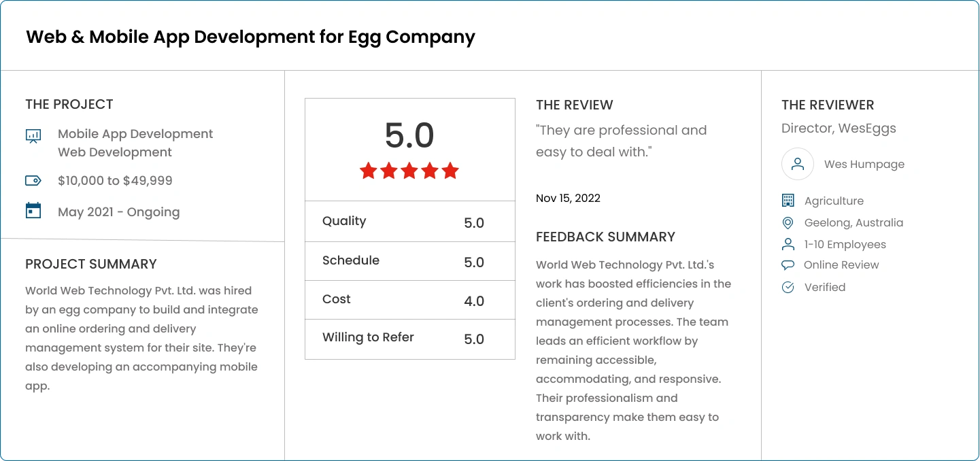Click the Nov 15, 2022 review date
This screenshot has width=980, height=461.
(568, 198)
